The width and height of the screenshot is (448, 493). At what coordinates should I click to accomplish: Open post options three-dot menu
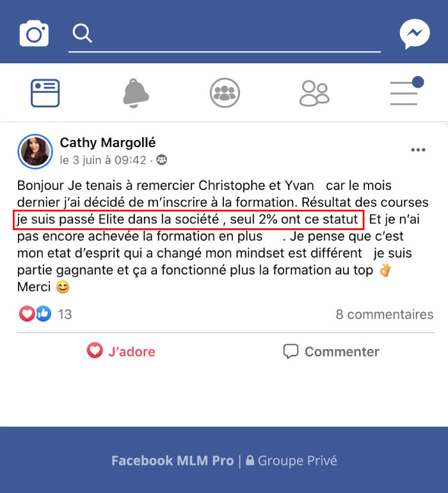418,150
